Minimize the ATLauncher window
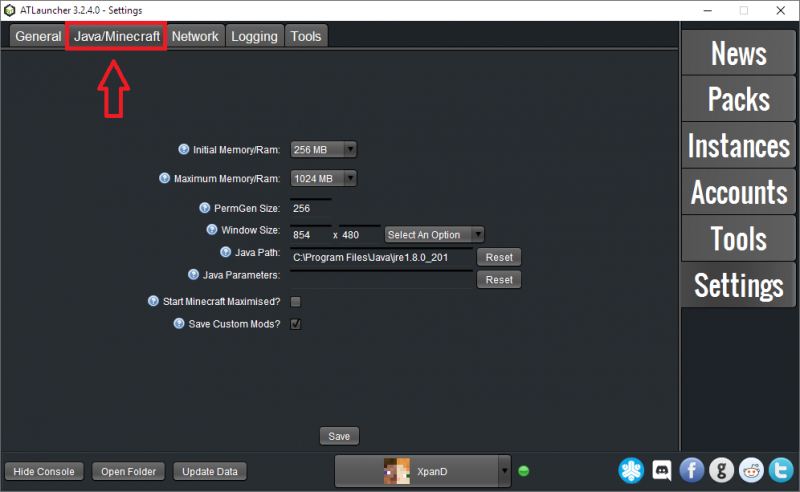The height and width of the screenshot is (492, 800). tap(707, 10)
